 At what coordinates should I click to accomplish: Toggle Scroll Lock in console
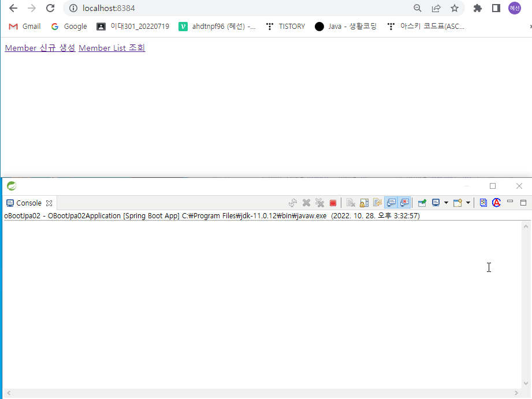coord(364,203)
